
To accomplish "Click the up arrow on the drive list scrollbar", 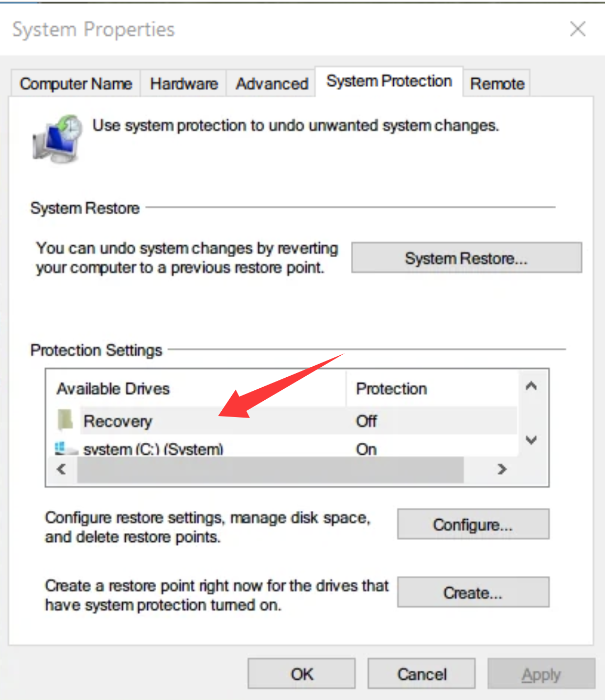I will (x=531, y=386).
